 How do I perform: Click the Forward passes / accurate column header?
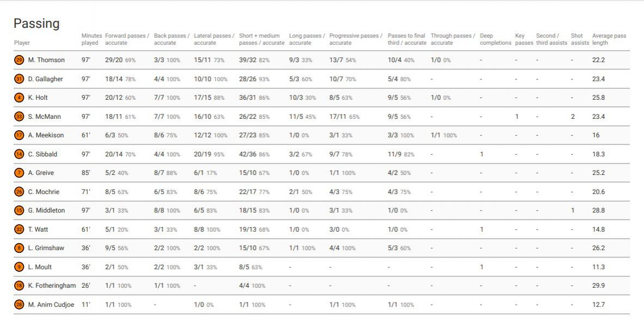click(x=127, y=39)
